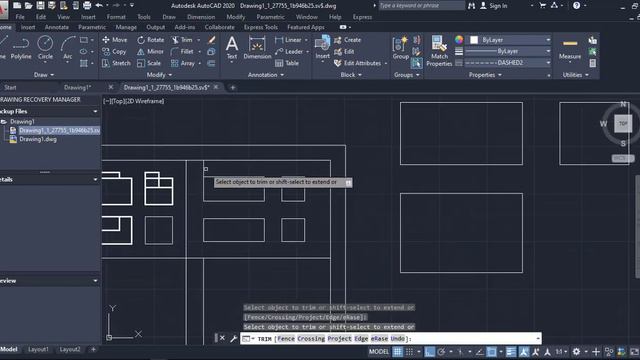
Task: Select the Scale tool
Action: [149, 63]
